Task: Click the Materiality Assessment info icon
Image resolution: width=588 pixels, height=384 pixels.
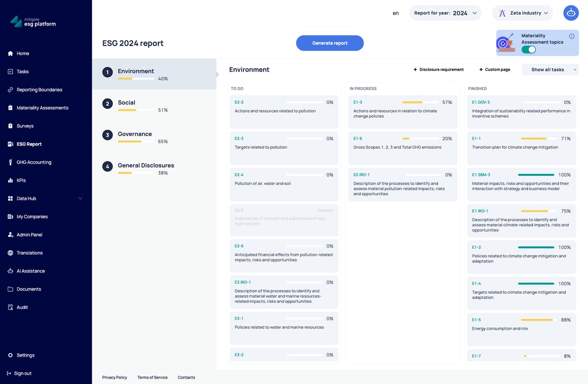Action: [571, 36]
